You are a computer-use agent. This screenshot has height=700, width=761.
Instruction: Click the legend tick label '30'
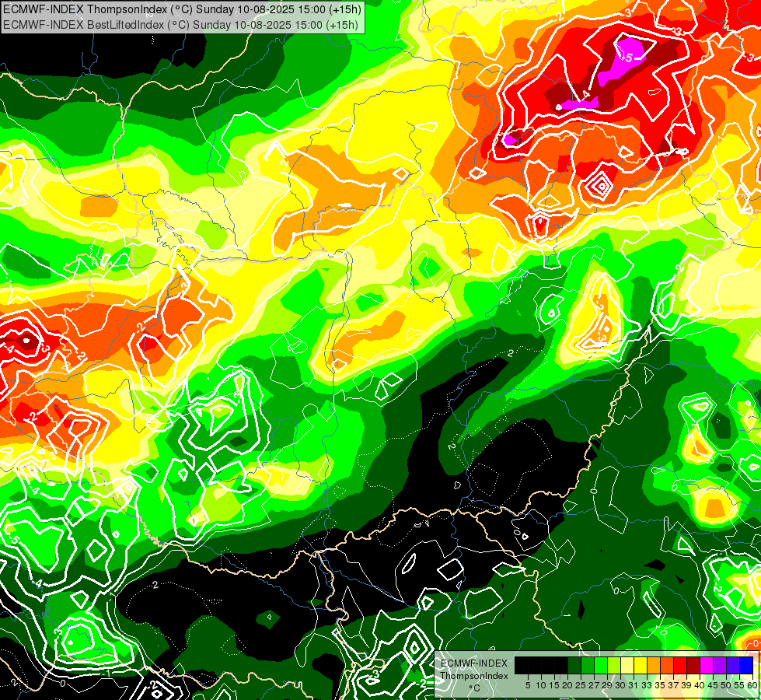tap(620, 685)
